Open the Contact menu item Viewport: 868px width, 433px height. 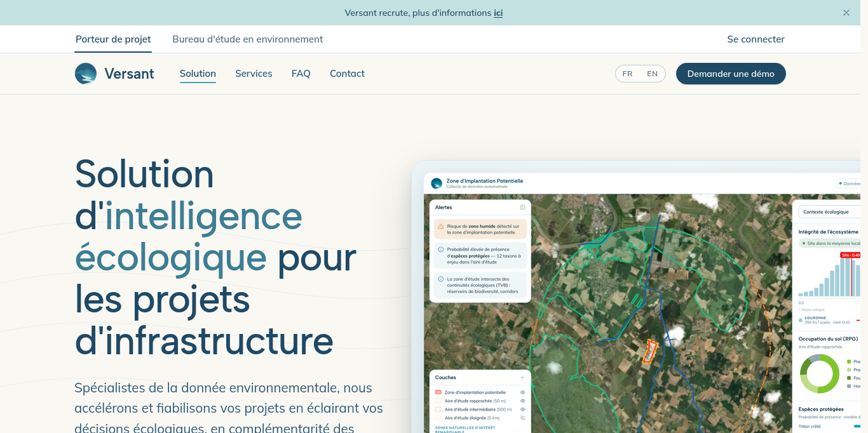[347, 74]
